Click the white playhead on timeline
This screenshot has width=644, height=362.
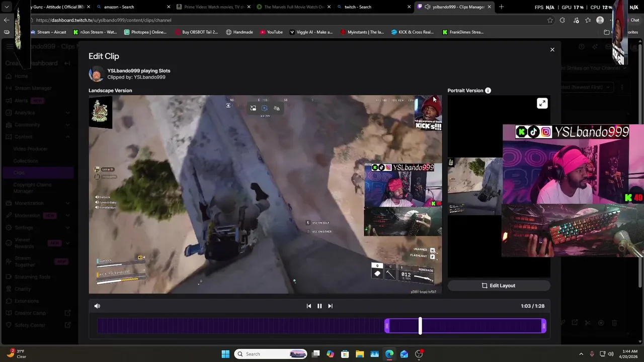point(420,326)
